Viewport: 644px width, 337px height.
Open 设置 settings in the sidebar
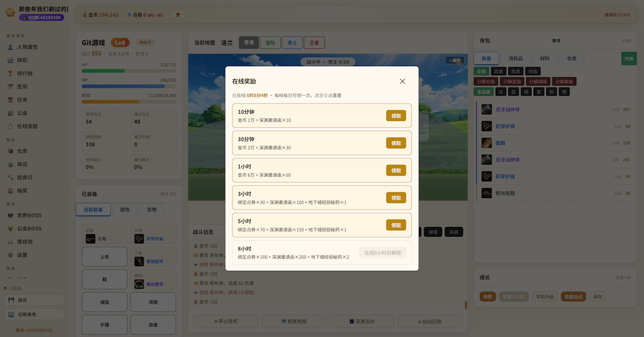coord(35,255)
